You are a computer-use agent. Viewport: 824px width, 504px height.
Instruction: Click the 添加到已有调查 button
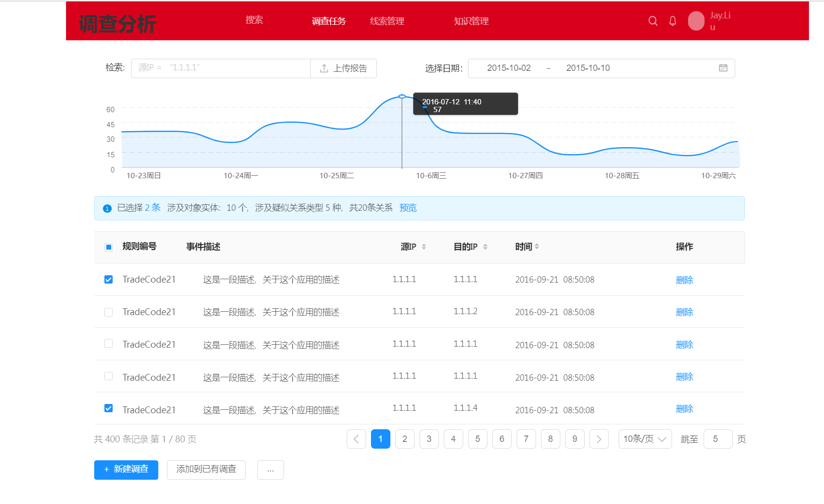point(206,470)
